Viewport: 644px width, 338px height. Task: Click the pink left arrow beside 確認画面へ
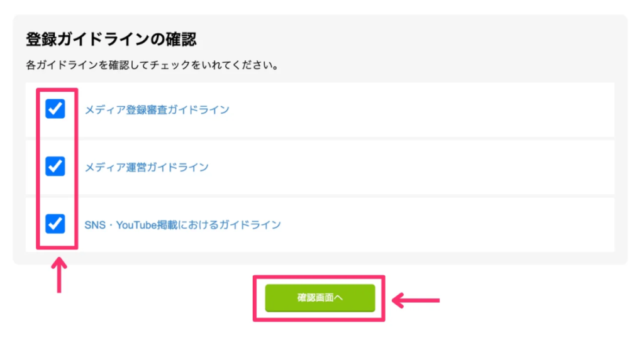pos(416,300)
